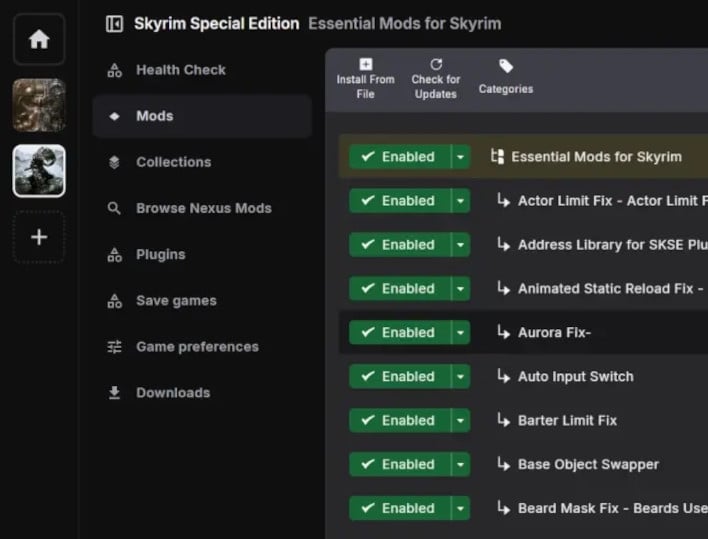This screenshot has width=708, height=539.
Task: Toggle the Enabled state of Barter Limit Fix
Action: coord(400,421)
